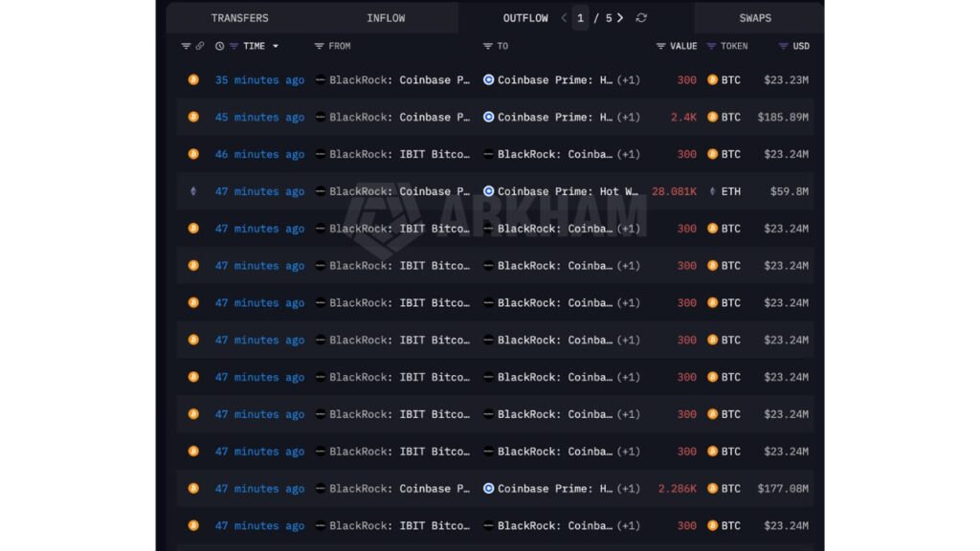Image resolution: width=980 pixels, height=551 pixels.
Task: Select the OUTFLOW tab
Action: coord(525,18)
